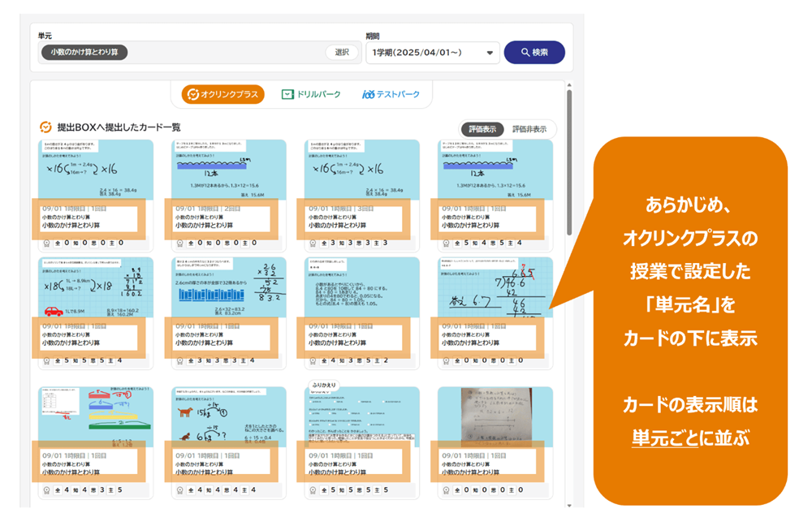Image resolution: width=812 pixels, height=513 pixels.
Task: Switch to 評価非表示 to hide evaluations
Action: coord(529,129)
